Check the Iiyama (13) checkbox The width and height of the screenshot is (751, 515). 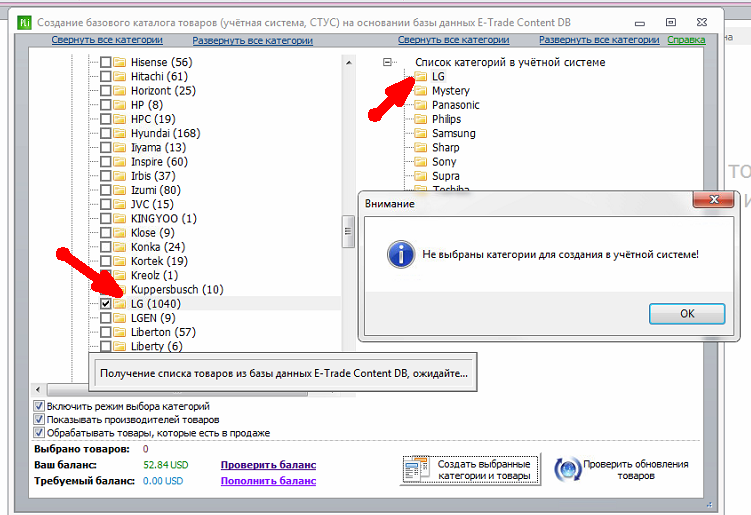tap(106, 148)
